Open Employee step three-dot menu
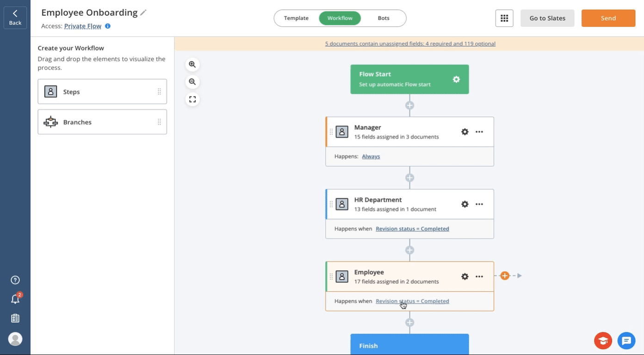 click(479, 276)
